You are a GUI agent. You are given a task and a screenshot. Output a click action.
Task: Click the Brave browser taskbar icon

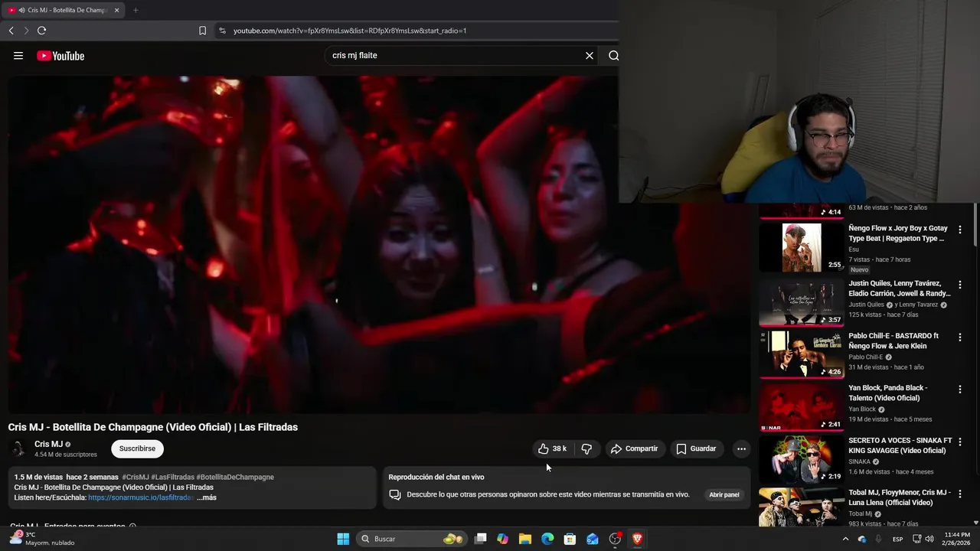(637, 539)
